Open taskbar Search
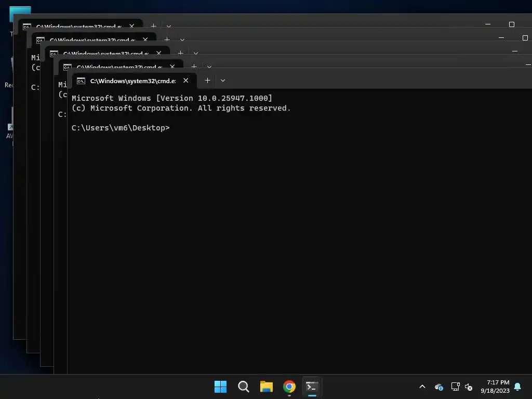The width and height of the screenshot is (532, 399). coord(243,387)
